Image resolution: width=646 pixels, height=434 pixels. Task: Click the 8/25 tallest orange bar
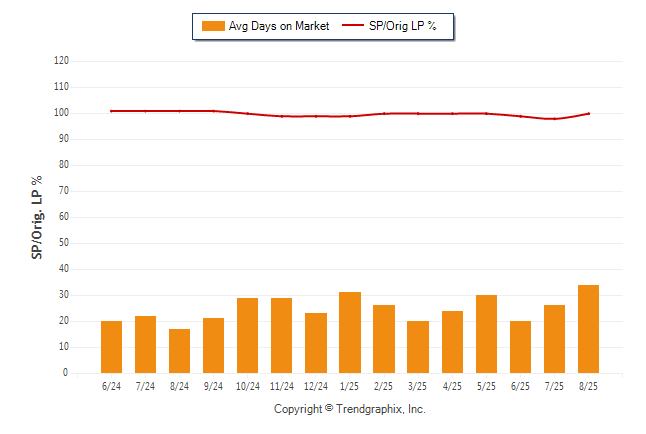click(588, 329)
